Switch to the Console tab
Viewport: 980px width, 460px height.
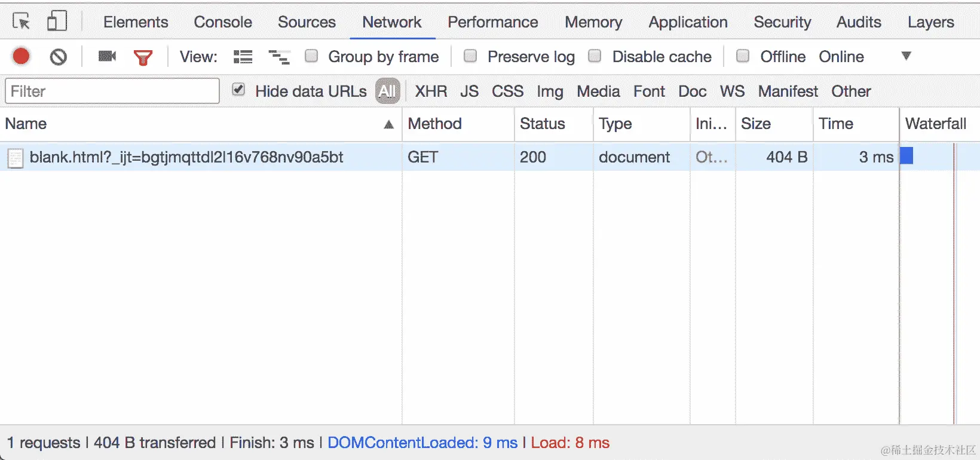(x=223, y=22)
